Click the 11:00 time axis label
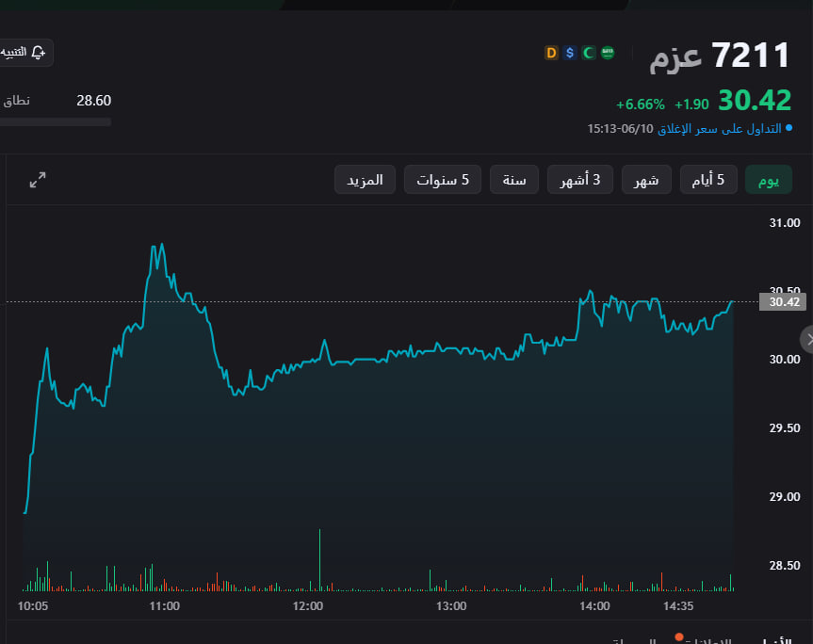This screenshot has width=813, height=644. 164,606
